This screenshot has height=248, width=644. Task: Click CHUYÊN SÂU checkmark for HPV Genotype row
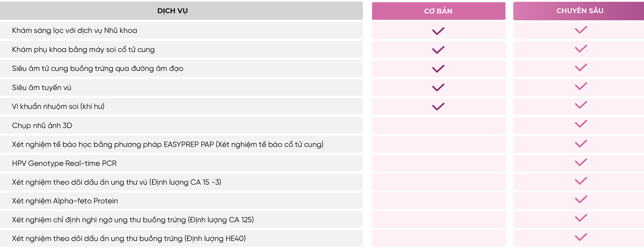(x=581, y=162)
